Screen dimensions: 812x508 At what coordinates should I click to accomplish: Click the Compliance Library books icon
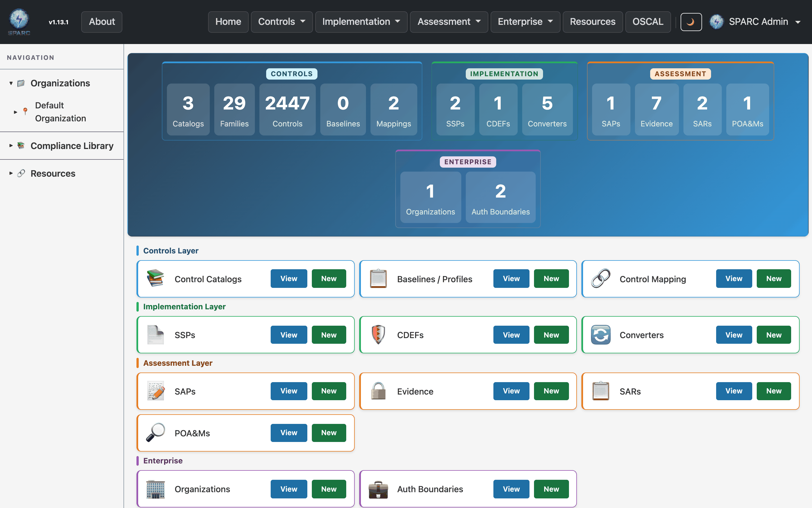[x=21, y=145]
